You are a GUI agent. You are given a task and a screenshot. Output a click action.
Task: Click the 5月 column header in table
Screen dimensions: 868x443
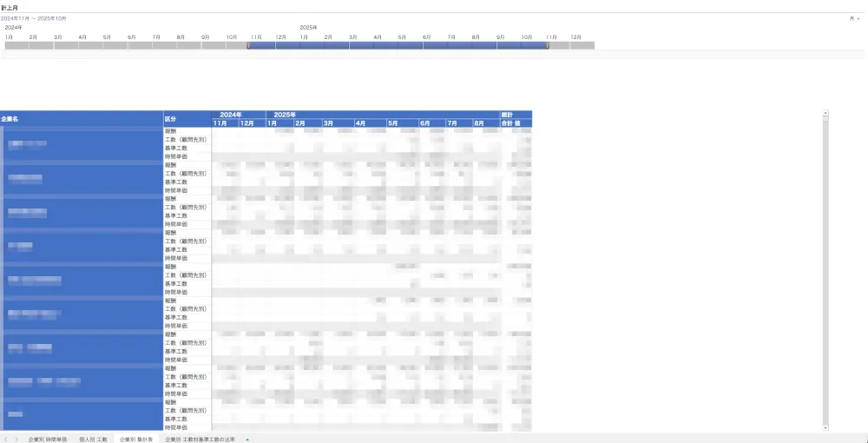click(x=403, y=123)
